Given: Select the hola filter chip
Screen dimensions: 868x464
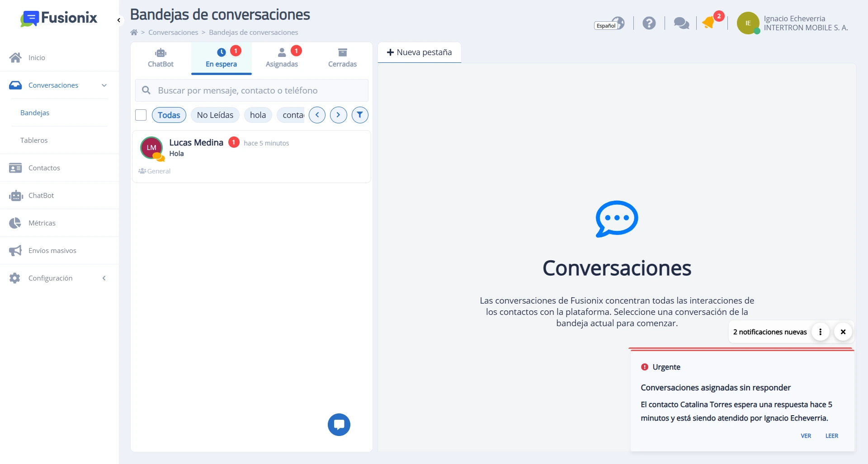Looking at the screenshot, I should click(258, 115).
